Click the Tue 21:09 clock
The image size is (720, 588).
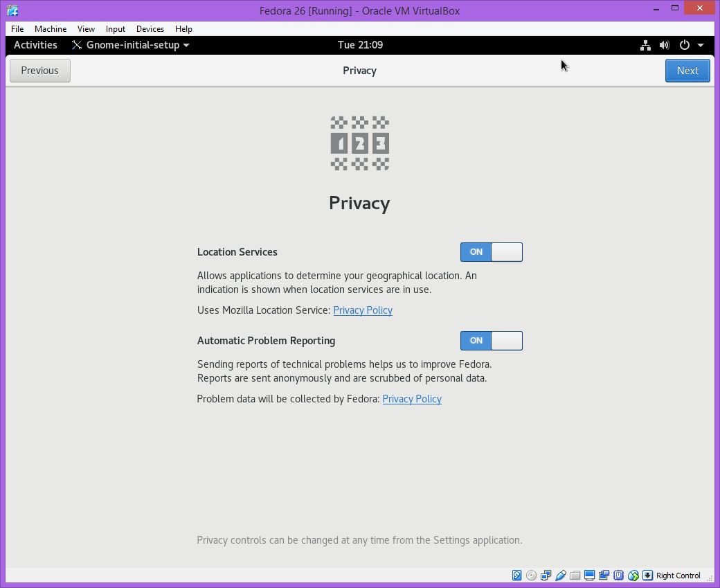(x=360, y=45)
